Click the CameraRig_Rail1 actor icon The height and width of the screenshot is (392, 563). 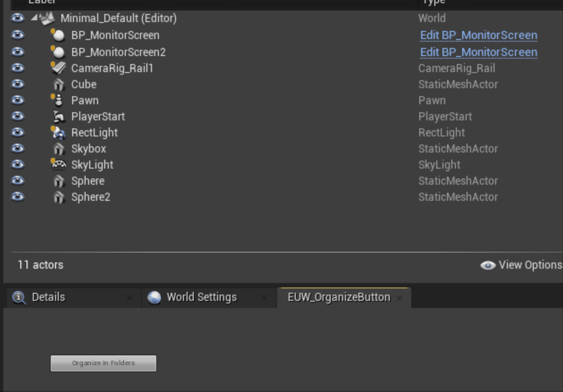pyautogui.click(x=58, y=68)
